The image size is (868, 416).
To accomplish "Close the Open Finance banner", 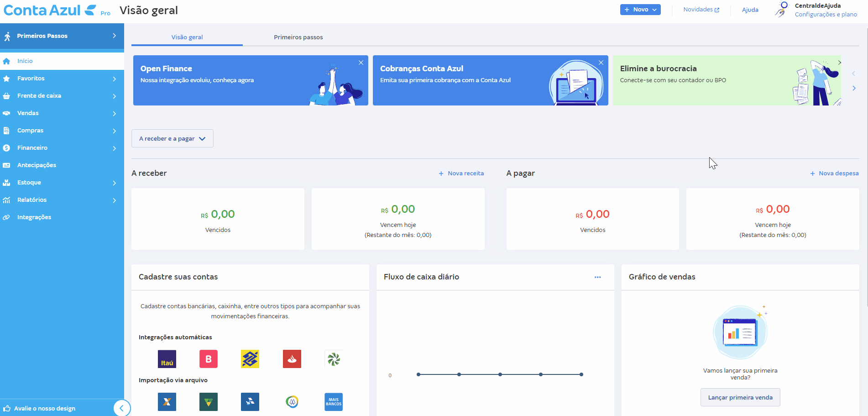I will [x=361, y=63].
